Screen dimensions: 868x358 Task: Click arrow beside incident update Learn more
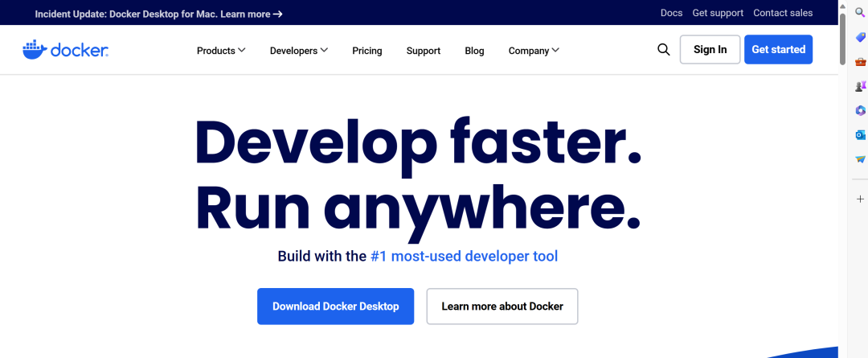(278, 14)
